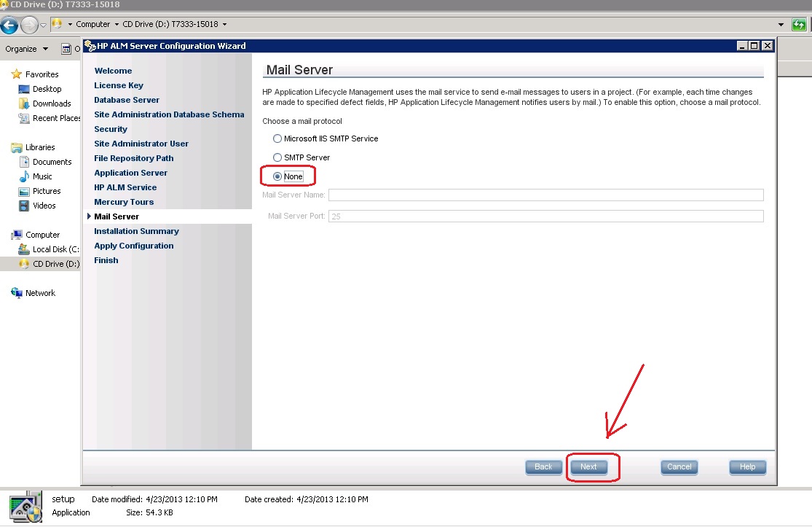Go to the License Key step
This screenshot has height=527, width=812.
pos(119,85)
